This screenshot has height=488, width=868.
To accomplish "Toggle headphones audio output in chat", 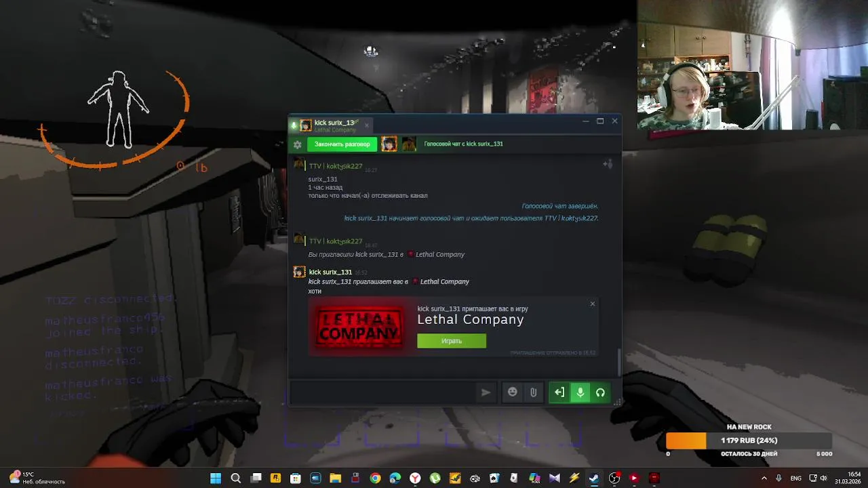I will (600, 392).
